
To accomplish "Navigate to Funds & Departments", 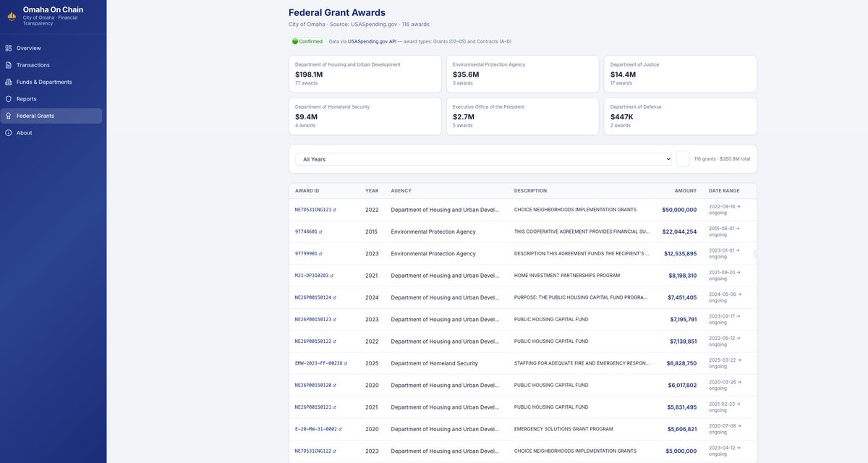I will pyautogui.click(x=51, y=82).
